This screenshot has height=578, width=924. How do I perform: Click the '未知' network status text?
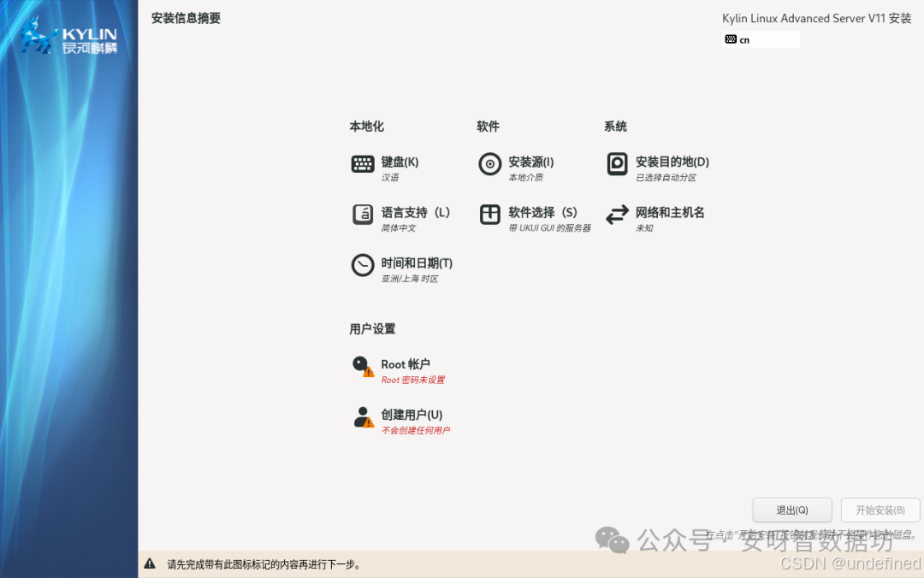644,228
